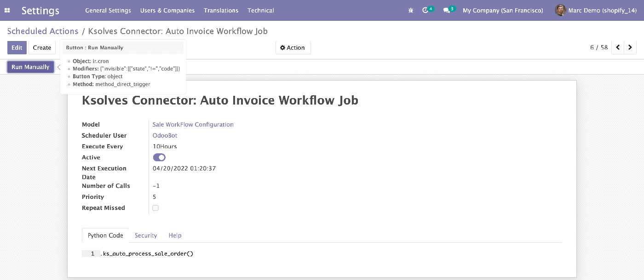Viewport: 644px width, 280px height.
Task: Open General Settings menu
Action: coord(108,10)
